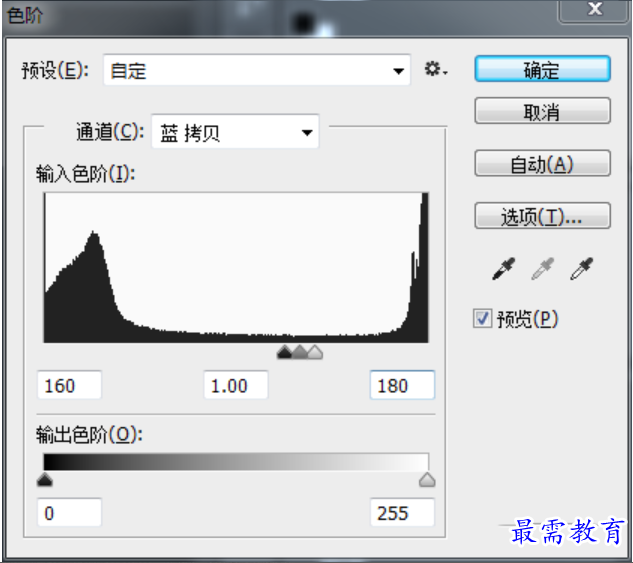Open the preset options gear menu

click(435, 69)
